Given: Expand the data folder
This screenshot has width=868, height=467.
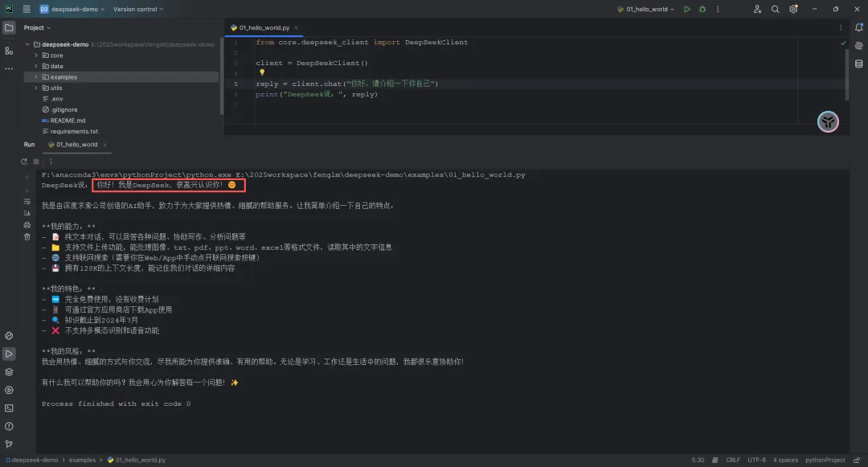Looking at the screenshot, I should [x=36, y=66].
